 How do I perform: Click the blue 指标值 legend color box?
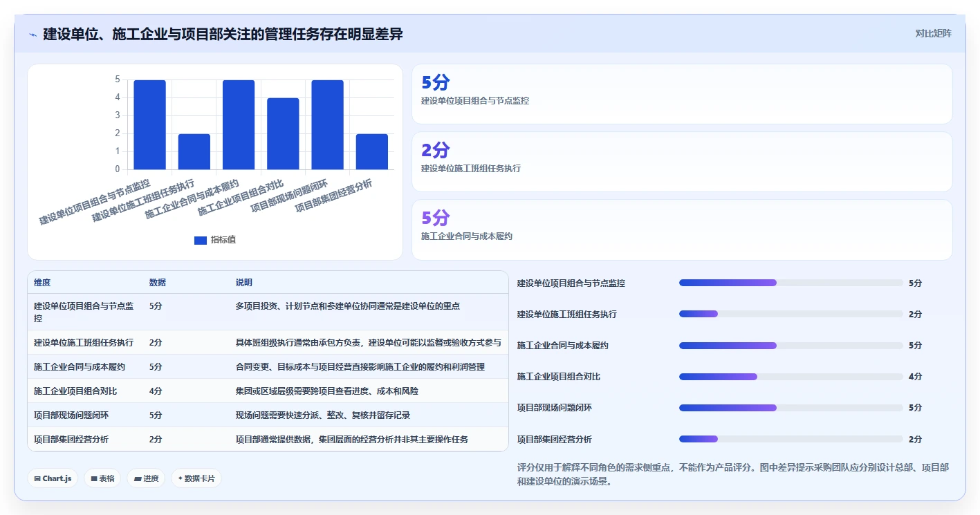pyautogui.click(x=201, y=240)
